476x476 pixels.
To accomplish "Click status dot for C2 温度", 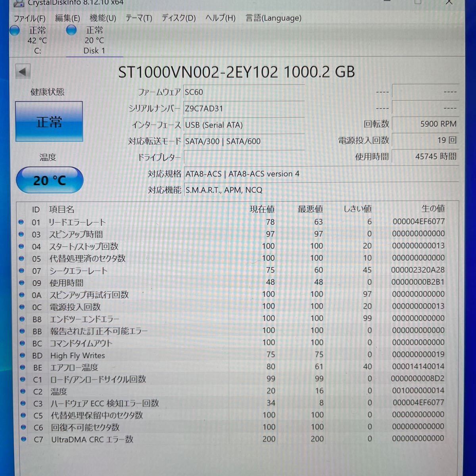I will tap(23, 392).
